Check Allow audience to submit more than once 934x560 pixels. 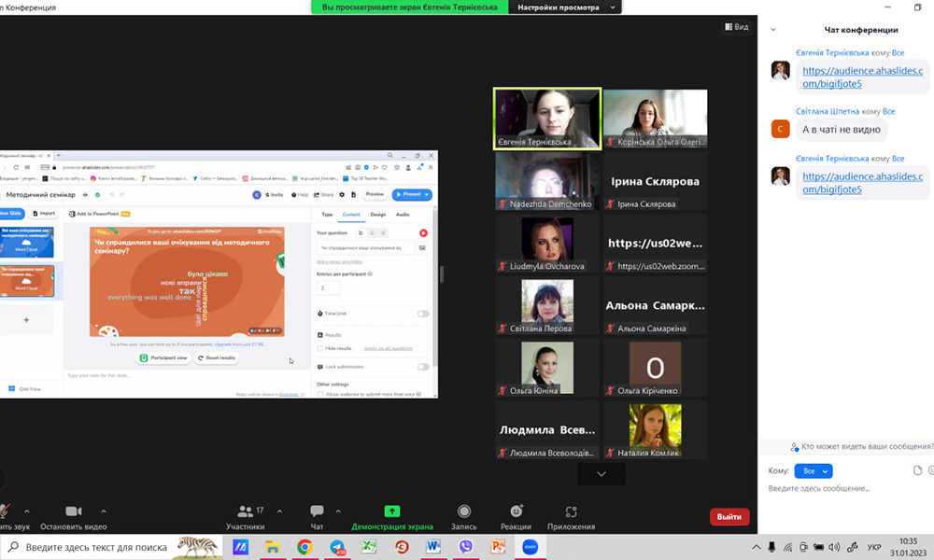pyautogui.click(x=319, y=394)
